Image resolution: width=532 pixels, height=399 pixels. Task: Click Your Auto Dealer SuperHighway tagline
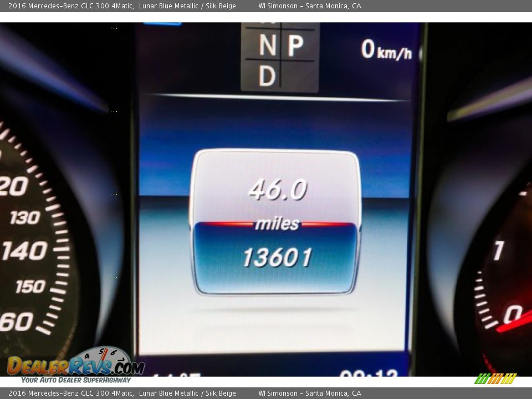pos(76,380)
